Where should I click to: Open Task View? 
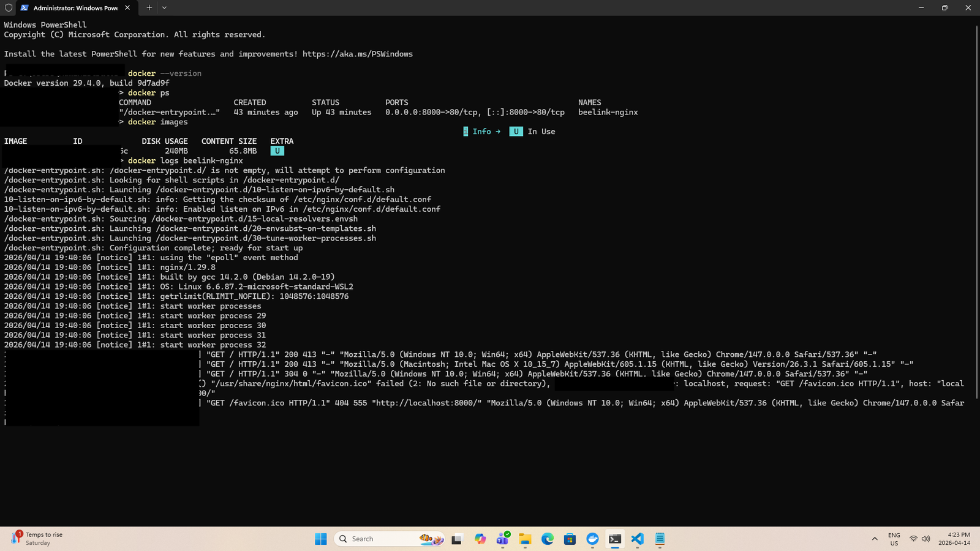[x=456, y=539]
